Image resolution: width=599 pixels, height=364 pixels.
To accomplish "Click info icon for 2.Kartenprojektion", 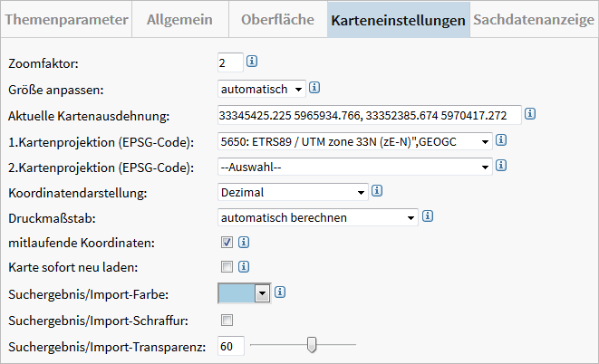I will click(500, 166).
